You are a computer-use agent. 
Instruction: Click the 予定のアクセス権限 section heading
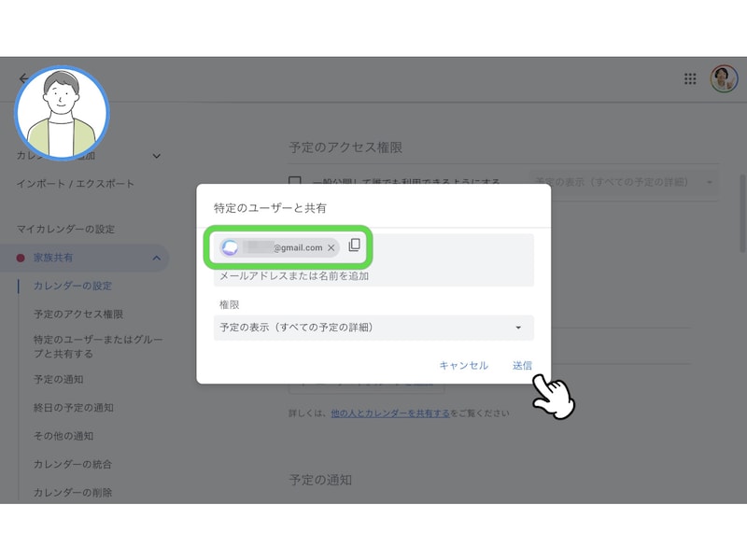345,147
